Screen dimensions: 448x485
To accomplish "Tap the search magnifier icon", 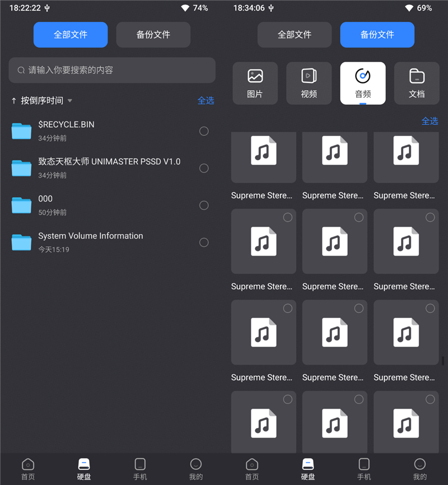I will (20, 70).
